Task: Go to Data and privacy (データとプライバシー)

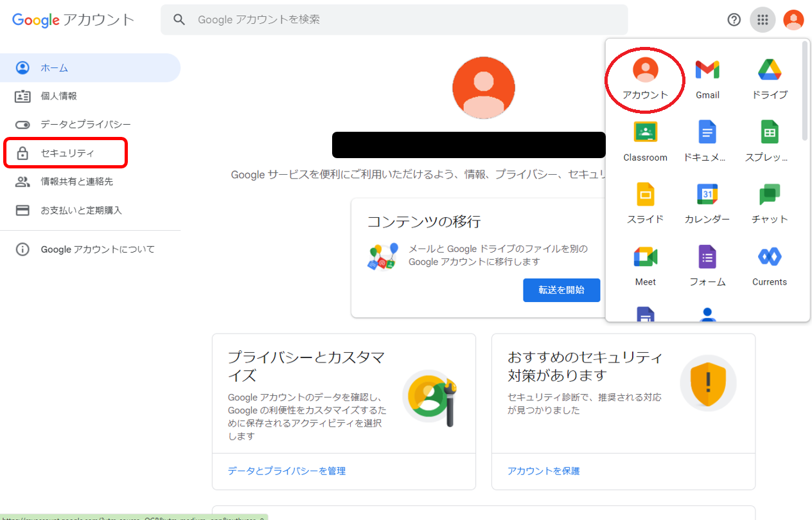Action: point(90,124)
